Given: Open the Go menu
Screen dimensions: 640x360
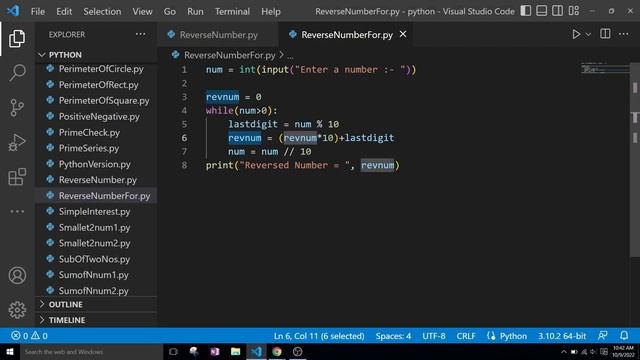Looking at the screenshot, I should (x=170, y=11).
